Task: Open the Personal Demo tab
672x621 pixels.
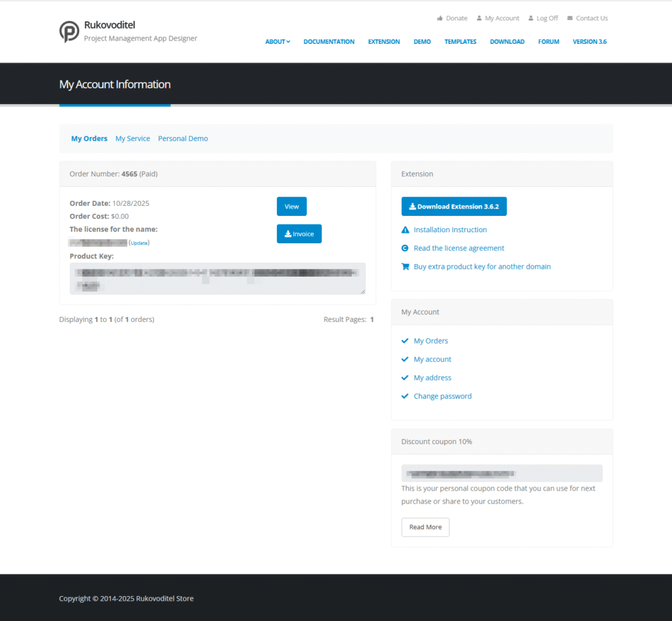Action: (183, 139)
